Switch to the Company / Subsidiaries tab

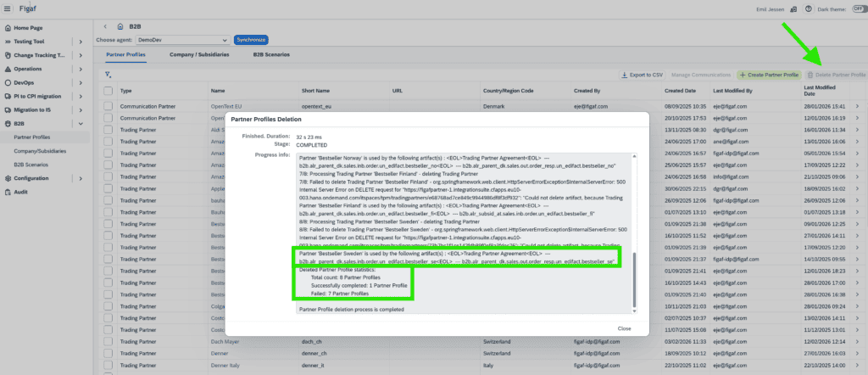pos(199,55)
